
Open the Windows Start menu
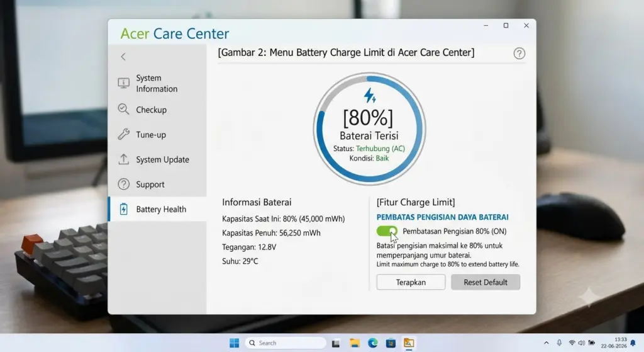coord(234,343)
